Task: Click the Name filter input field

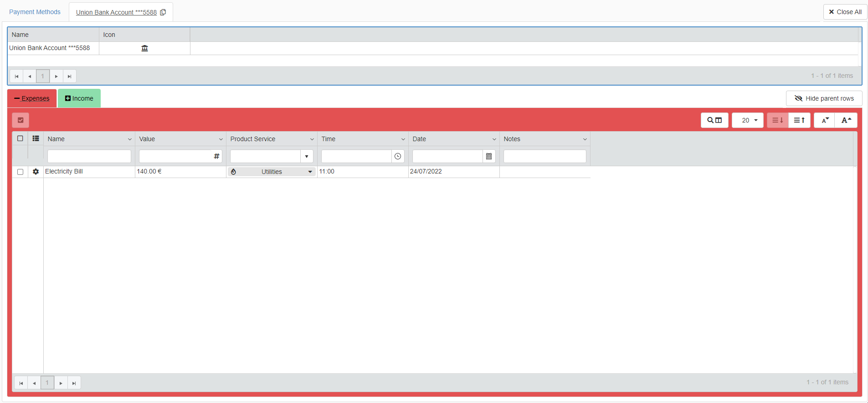Action: 89,156
